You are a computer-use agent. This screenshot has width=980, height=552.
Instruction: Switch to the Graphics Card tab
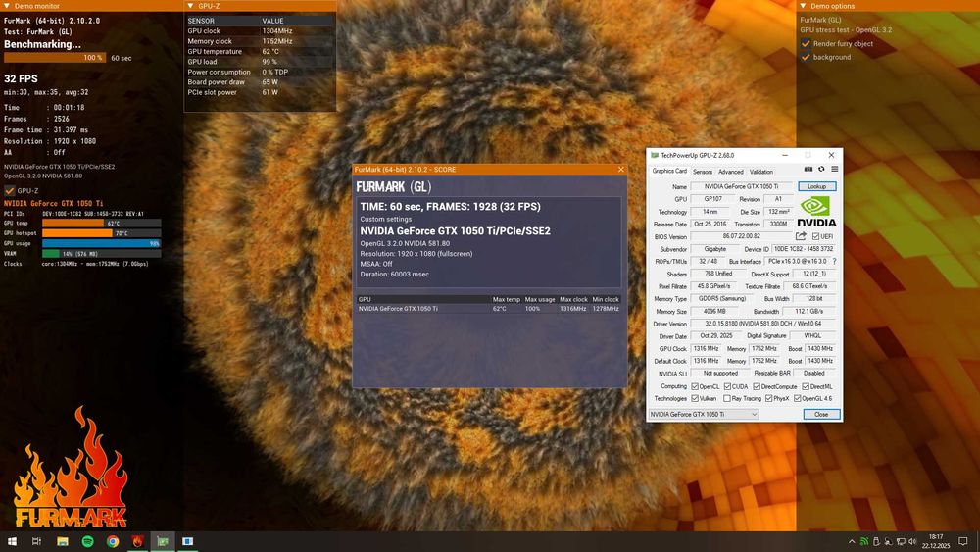[x=668, y=172]
